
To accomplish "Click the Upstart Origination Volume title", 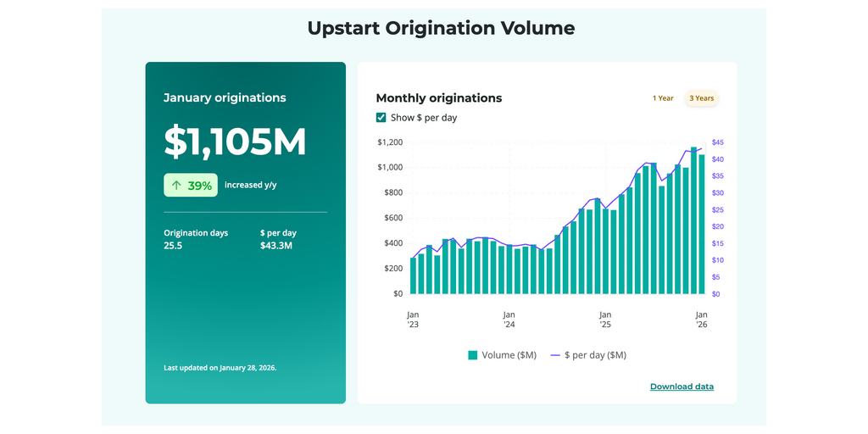I will click(441, 28).
